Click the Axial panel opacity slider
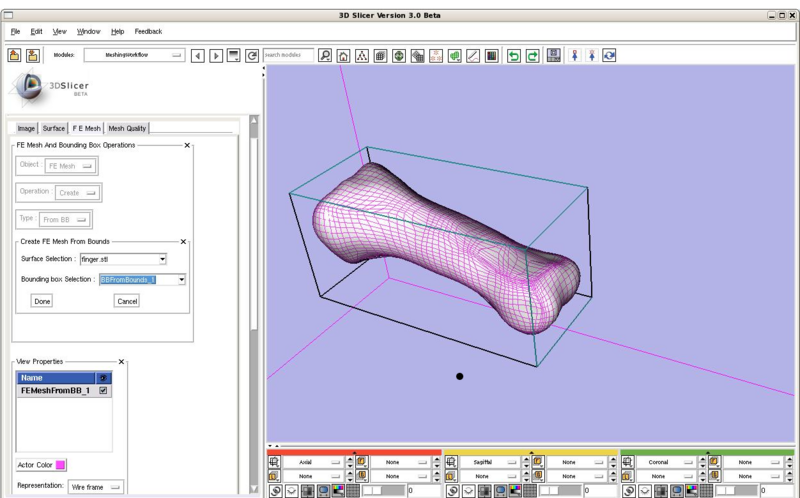This screenshot has height=498, width=800. [x=383, y=490]
